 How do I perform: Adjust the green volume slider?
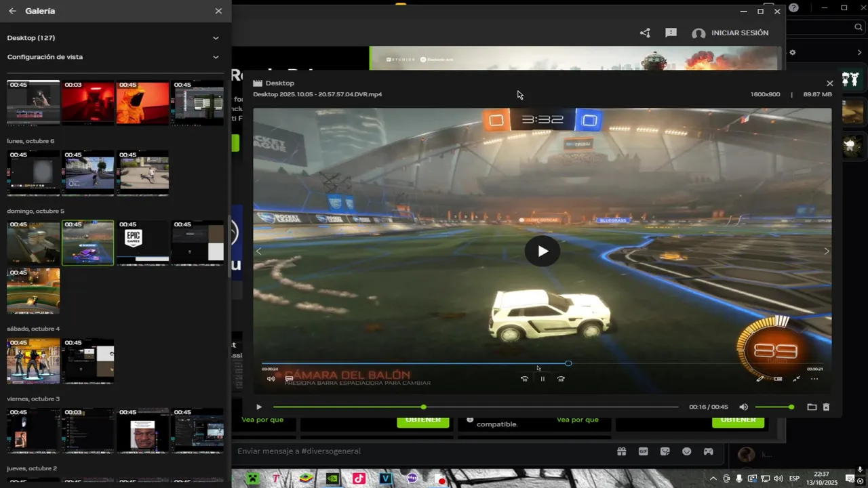[774, 407]
